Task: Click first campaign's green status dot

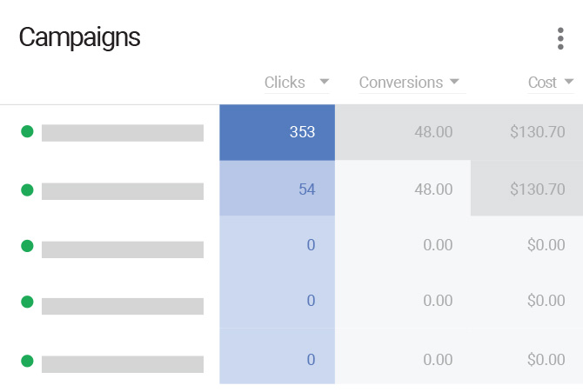Action: (27, 132)
